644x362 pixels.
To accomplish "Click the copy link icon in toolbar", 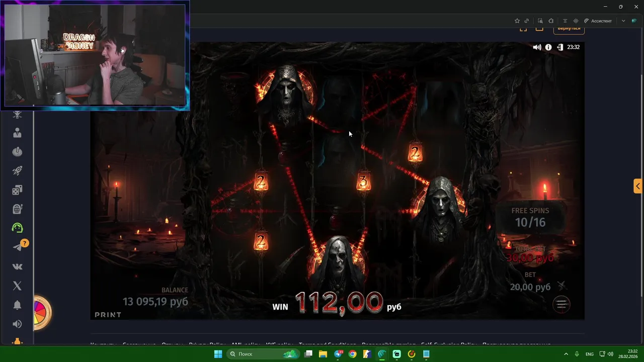I will point(527,21).
